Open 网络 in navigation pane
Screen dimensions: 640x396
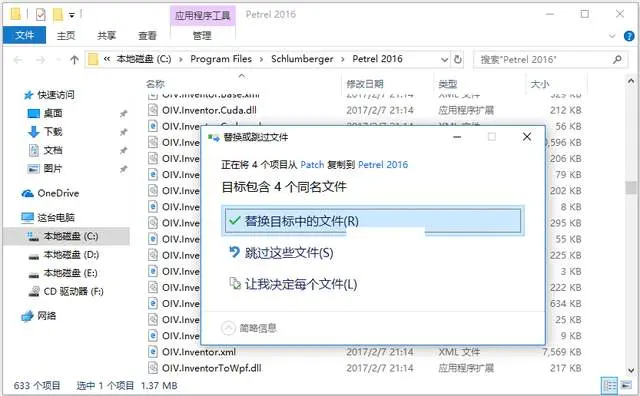coord(39,316)
